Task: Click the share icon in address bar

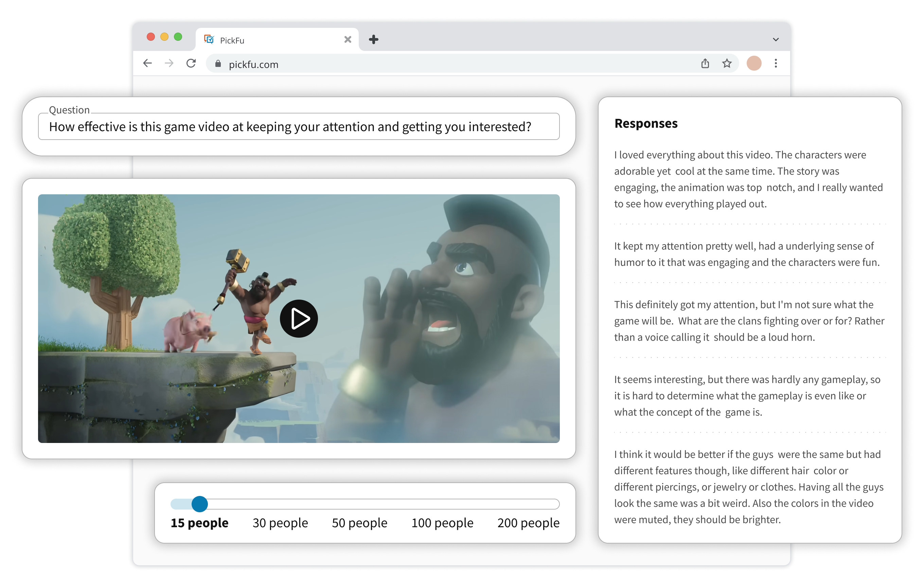Action: pos(705,63)
